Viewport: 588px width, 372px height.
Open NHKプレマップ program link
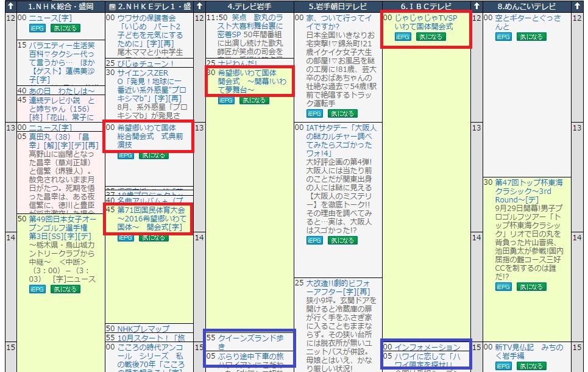pos(143,329)
